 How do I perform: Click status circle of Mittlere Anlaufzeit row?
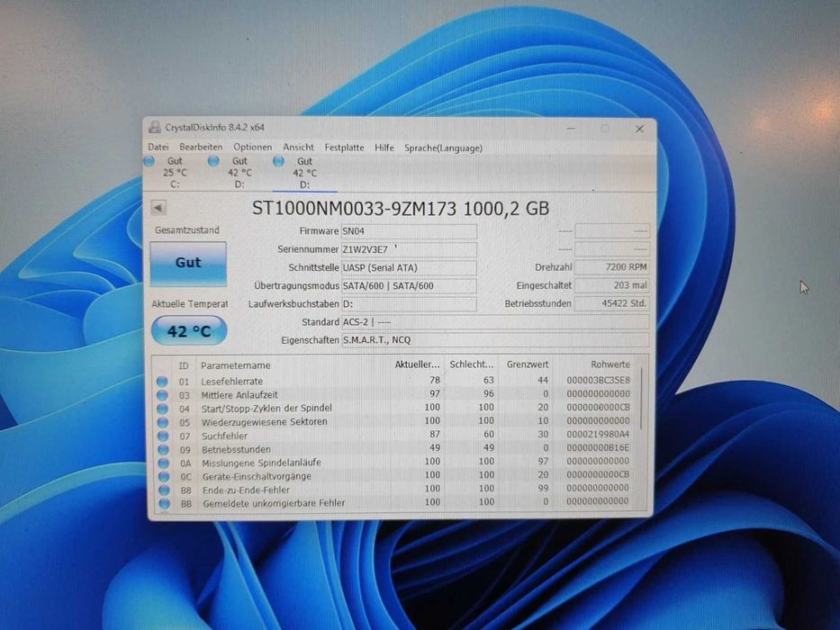coord(162,395)
